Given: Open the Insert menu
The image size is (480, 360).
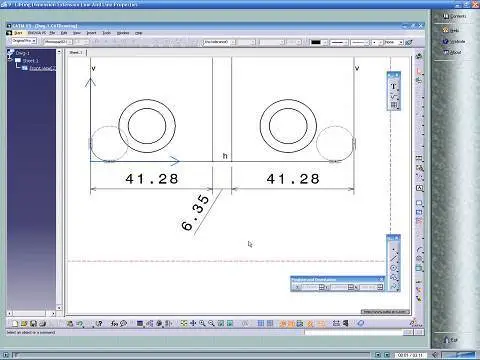Looking at the screenshot, I should (x=91, y=33).
